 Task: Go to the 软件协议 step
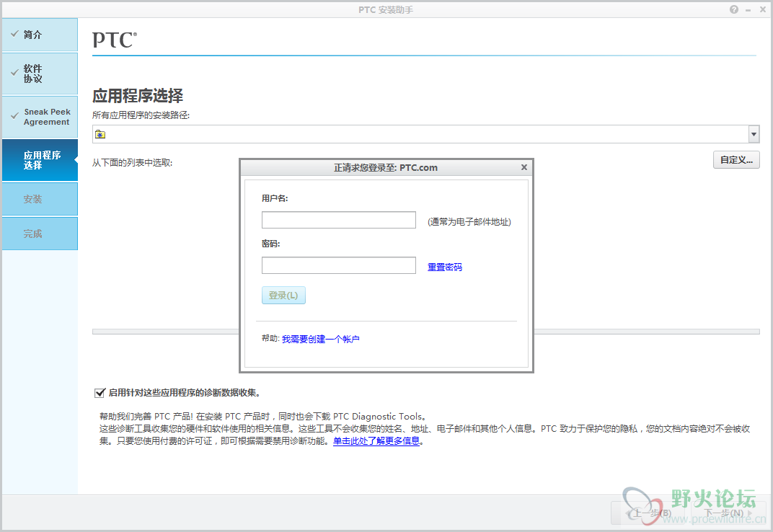click(40, 74)
